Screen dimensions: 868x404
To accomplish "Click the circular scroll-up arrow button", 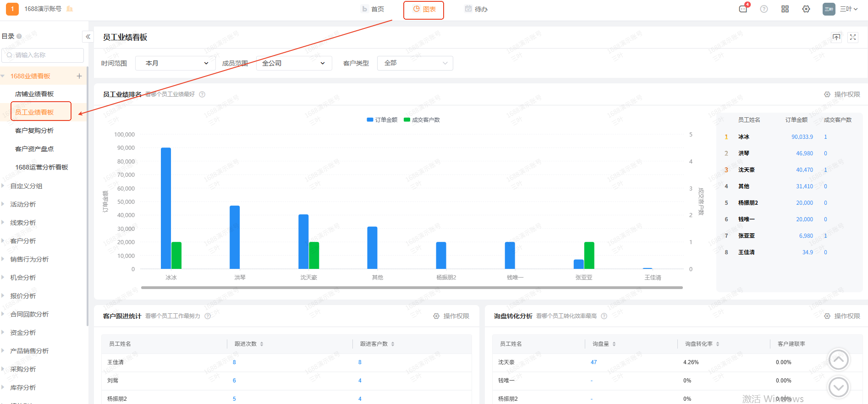I will point(839,360).
